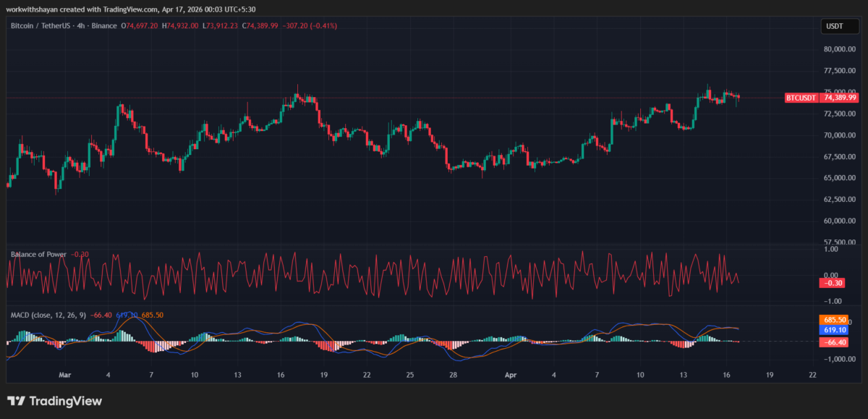Click the Mar label on time axis
This screenshot has width=868, height=419.
coord(64,375)
